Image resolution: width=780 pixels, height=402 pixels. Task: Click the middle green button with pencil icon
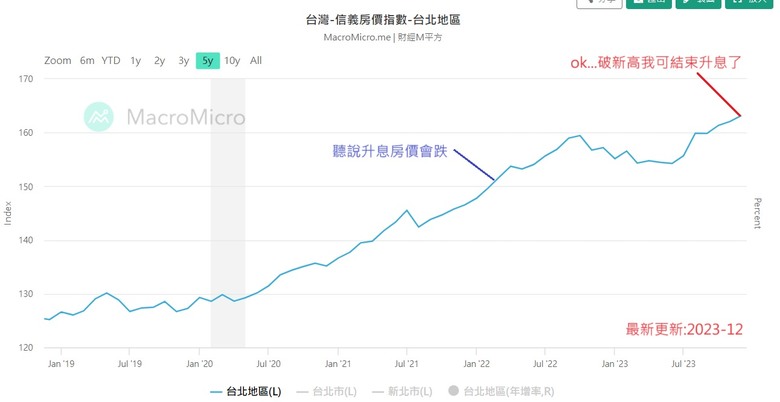698,3
